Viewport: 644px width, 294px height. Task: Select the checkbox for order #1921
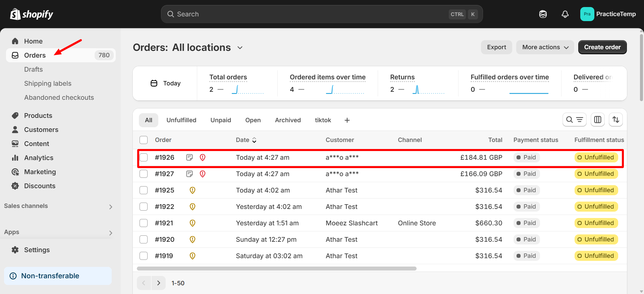[144, 223]
